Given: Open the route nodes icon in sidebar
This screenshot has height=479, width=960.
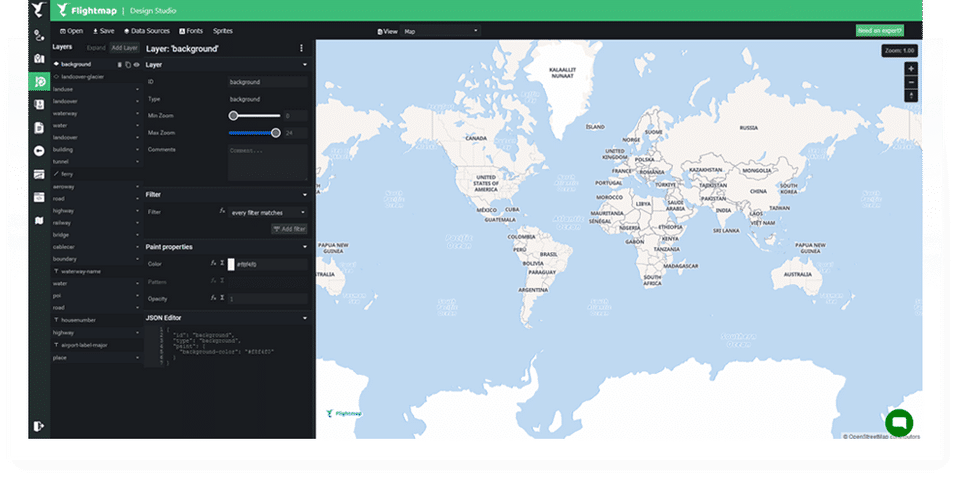Looking at the screenshot, I should [x=39, y=35].
